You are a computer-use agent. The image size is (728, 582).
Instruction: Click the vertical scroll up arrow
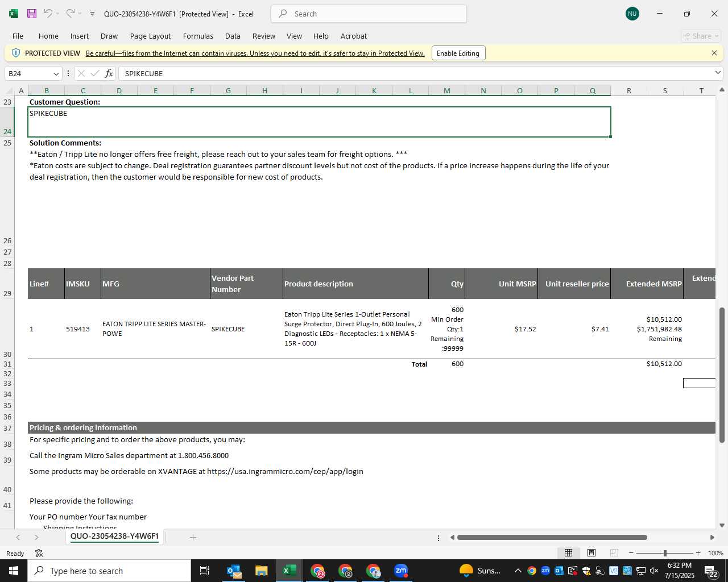click(722, 90)
